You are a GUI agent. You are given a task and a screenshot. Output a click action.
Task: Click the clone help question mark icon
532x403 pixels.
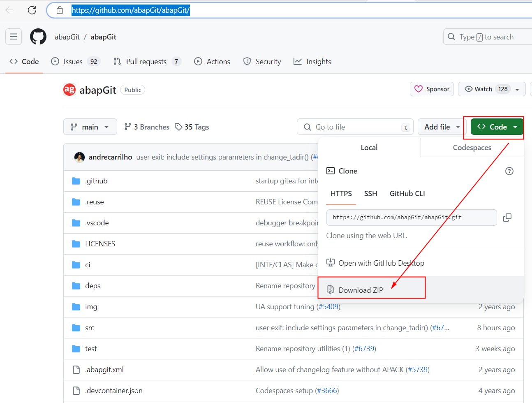509,171
